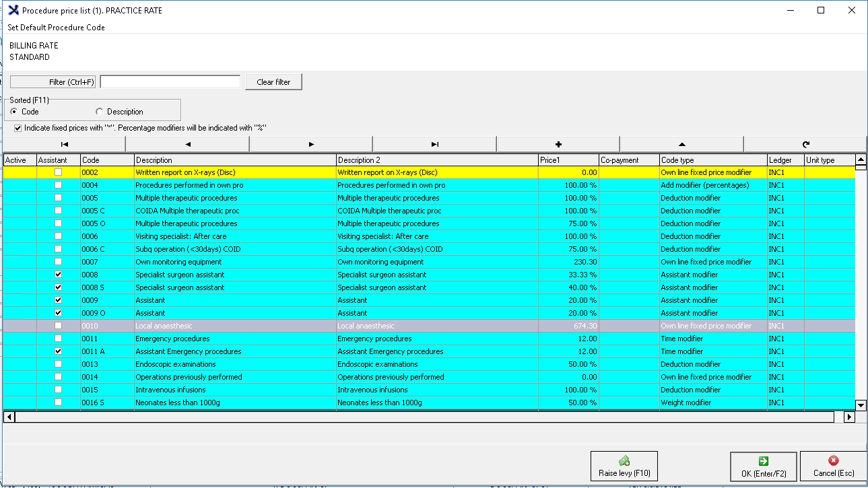Toggle the indicate fixed prices checkbox
The width and height of the screenshot is (868, 488).
point(18,128)
